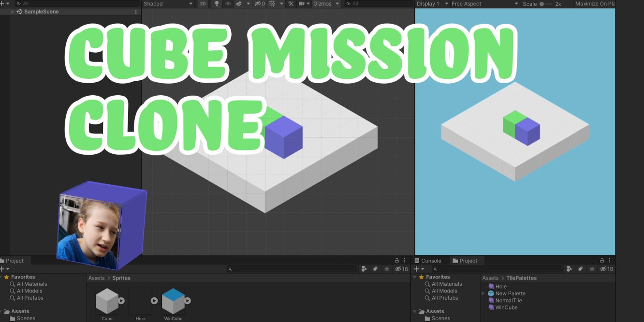Open the Shaded draw mode dropdown
Viewport: 644px width, 322px height.
click(168, 4)
